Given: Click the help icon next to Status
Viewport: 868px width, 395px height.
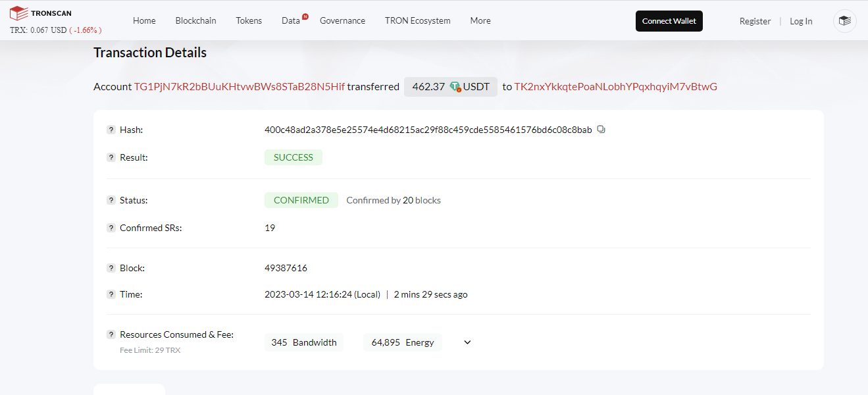Looking at the screenshot, I should [111, 200].
